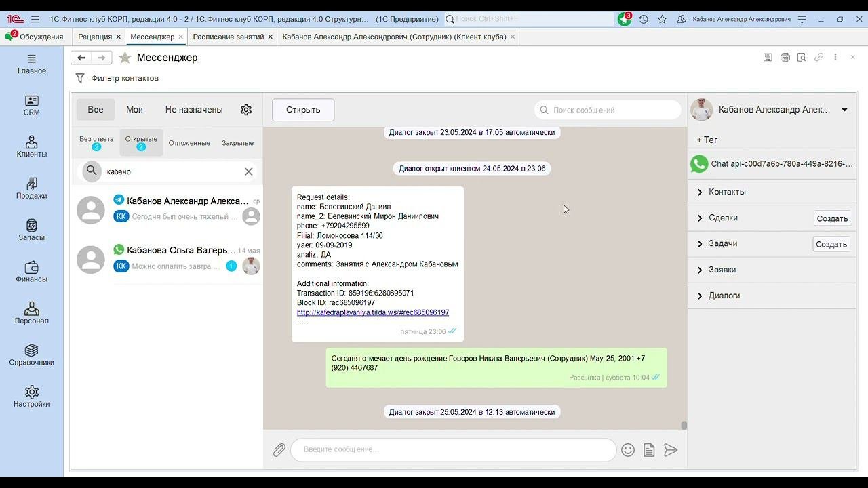Switch to the Обсуждения tab
The height and width of the screenshot is (488, 868).
pyautogui.click(x=36, y=37)
